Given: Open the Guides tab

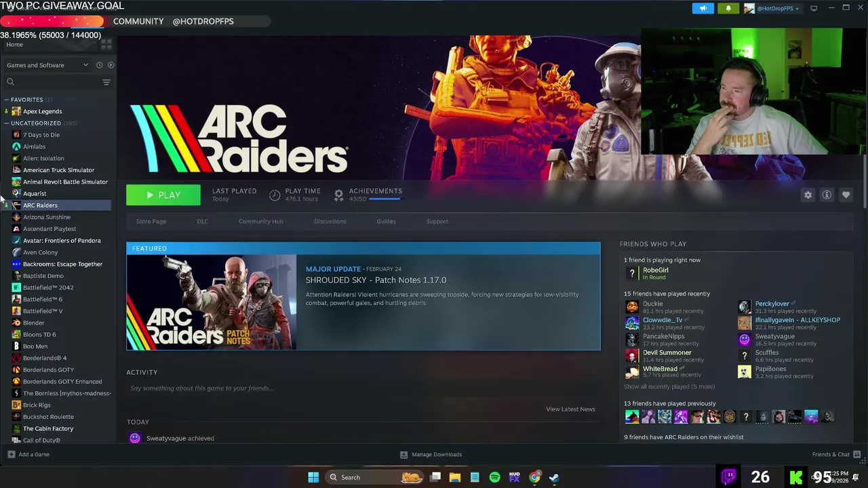Looking at the screenshot, I should (386, 222).
